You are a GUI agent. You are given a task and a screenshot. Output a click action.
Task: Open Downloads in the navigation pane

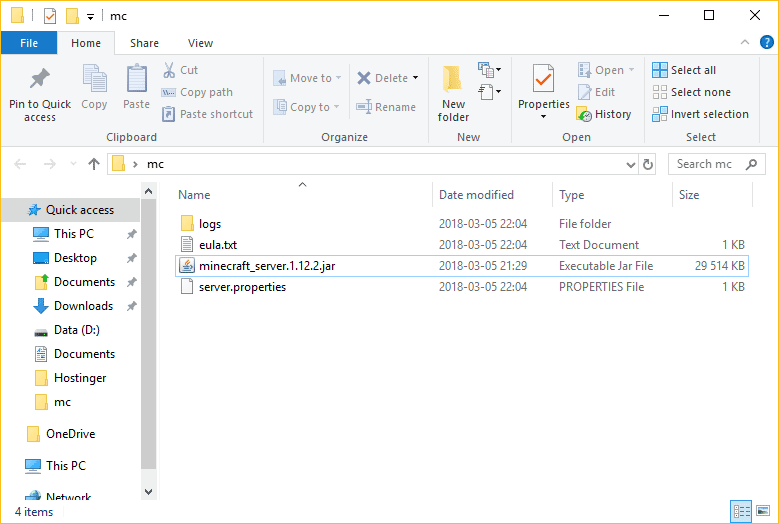coord(71,306)
